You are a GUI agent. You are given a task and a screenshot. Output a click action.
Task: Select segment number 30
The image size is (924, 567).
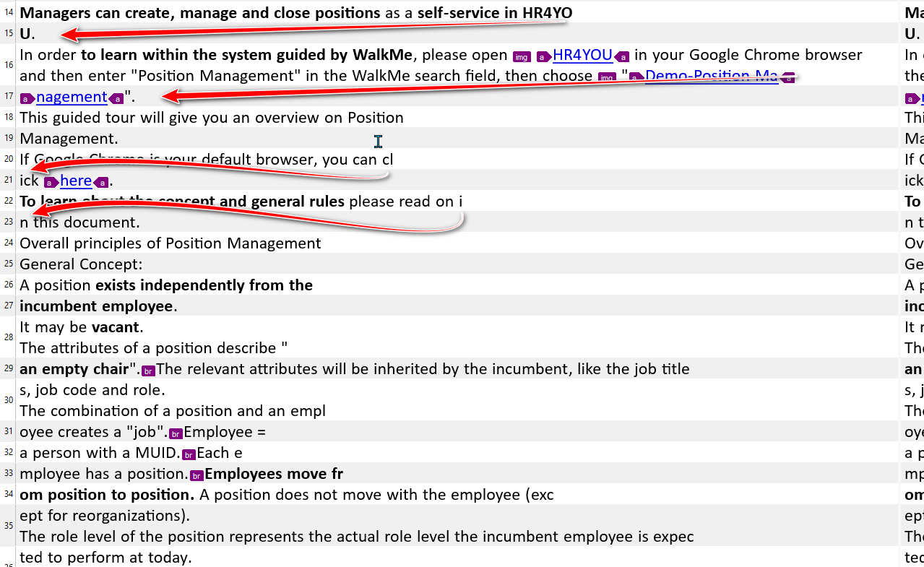click(9, 400)
